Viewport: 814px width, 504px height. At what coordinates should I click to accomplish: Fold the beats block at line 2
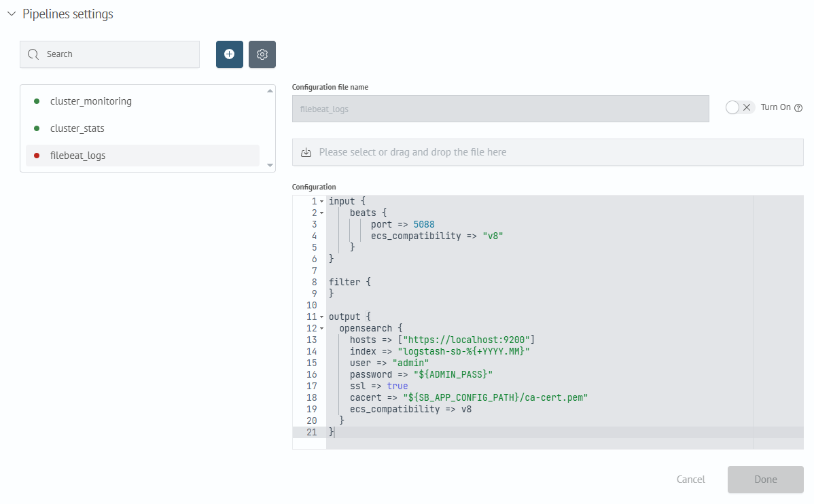(321, 213)
